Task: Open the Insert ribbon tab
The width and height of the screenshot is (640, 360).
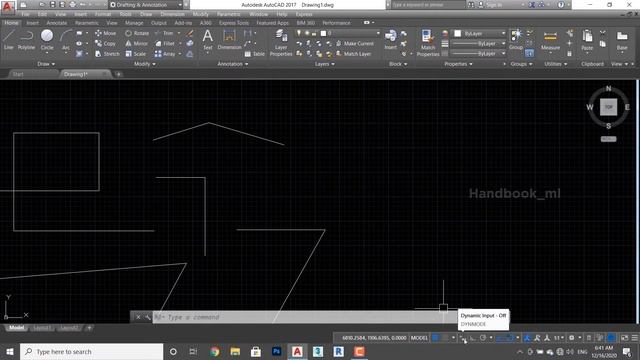Action: [x=32, y=23]
